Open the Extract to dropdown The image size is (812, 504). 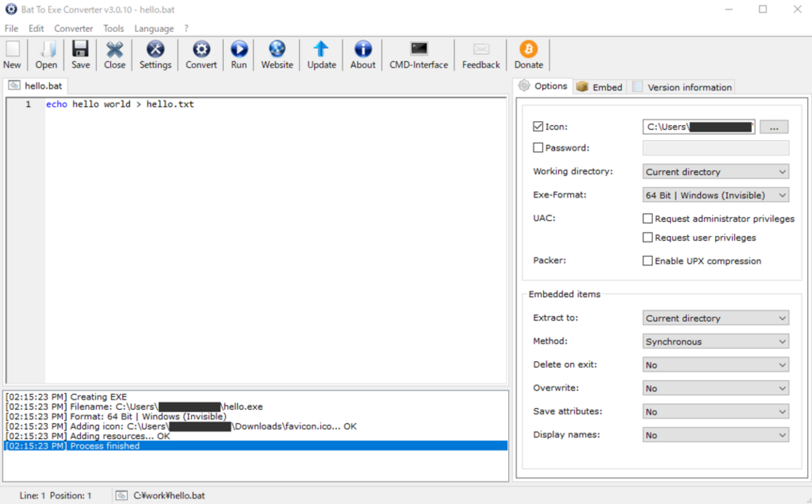coord(716,319)
